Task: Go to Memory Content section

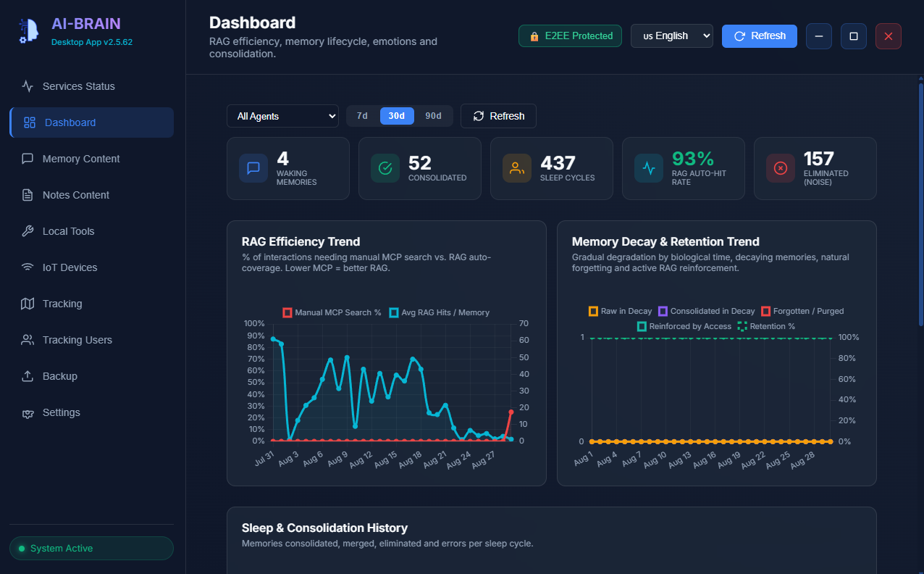Action: [91, 159]
